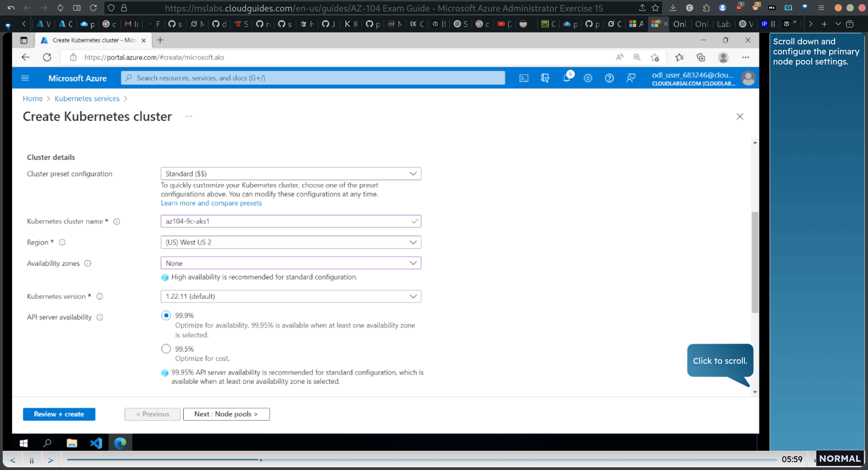Open Cloud Shell from the Azure header
The width and height of the screenshot is (868, 470).
[x=524, y=78]
